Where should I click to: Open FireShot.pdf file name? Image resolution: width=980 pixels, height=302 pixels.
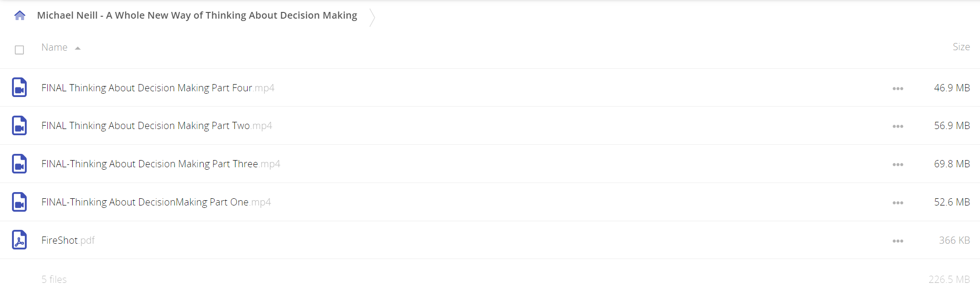[68, 240]
